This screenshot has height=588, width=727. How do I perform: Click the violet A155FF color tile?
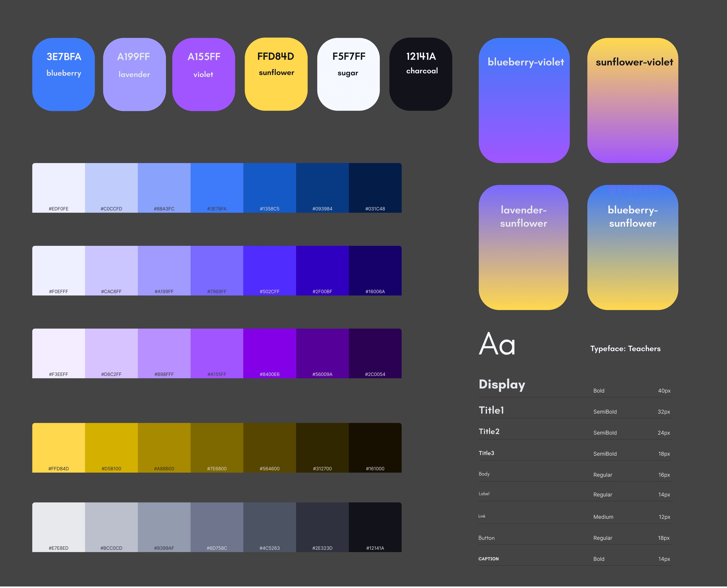point(204,74)
